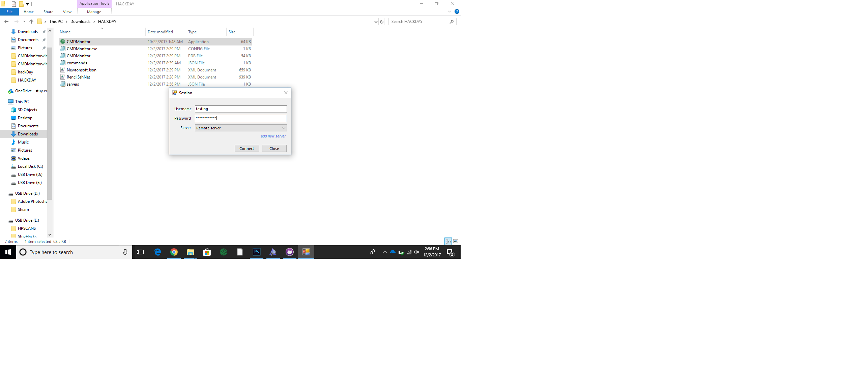Go up one folder level
The width and height of the screenshot is (868, 378).
coord(31,22)
